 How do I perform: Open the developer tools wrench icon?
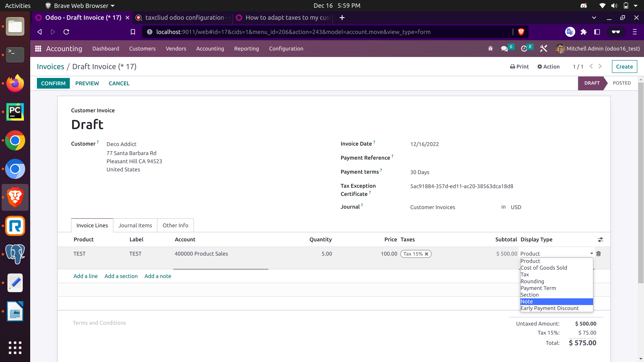544,48
